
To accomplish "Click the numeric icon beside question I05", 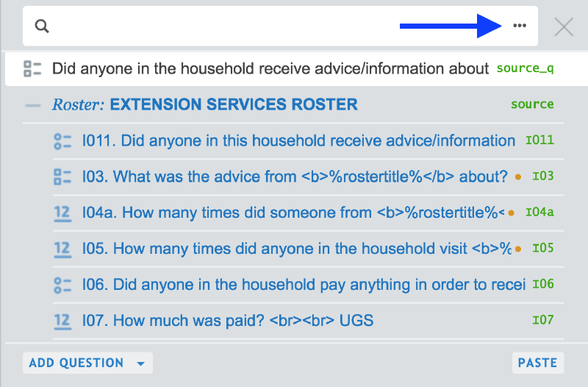I will tap(62, 249).
